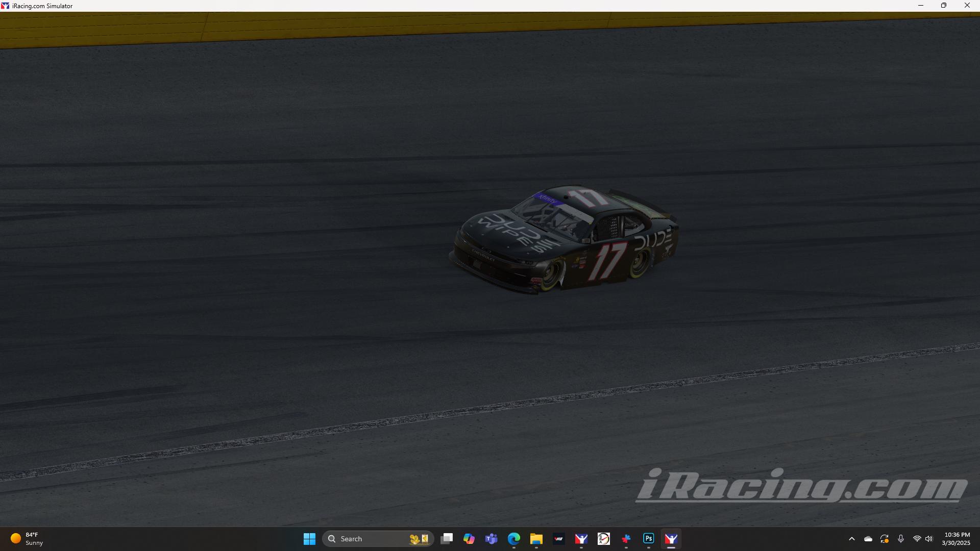Viewport: 980px width, 551px height.
Task: Open Task View from the taskbar
Action: [x=447, y=539]
